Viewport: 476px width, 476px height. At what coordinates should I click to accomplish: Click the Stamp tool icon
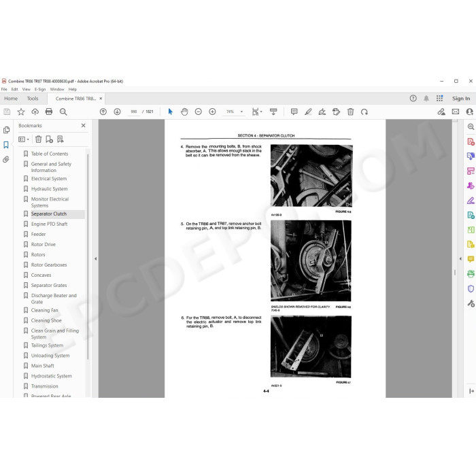[337, 112]
